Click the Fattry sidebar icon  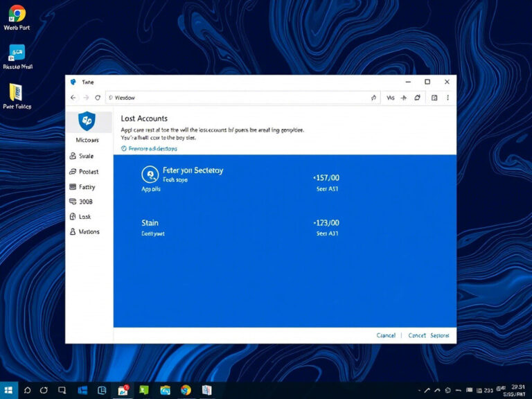(x=73, y=187)
